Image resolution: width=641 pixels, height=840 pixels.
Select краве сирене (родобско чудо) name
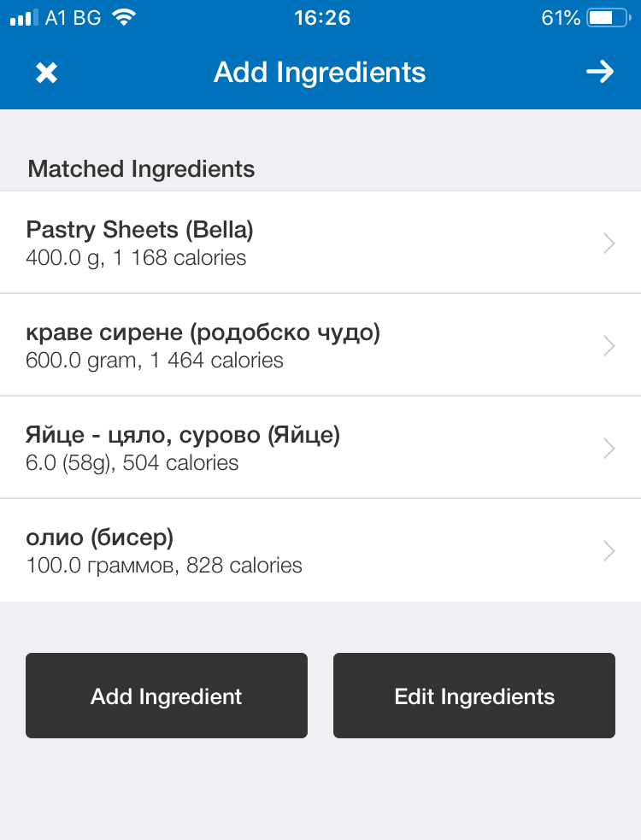coord(203,332)
